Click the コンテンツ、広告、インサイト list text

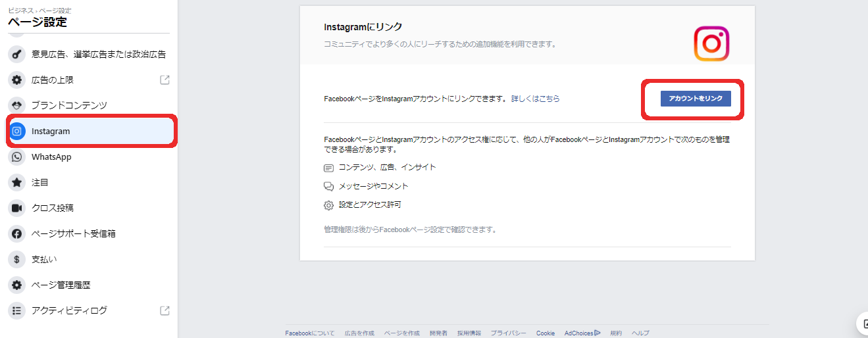pos(387,168)
